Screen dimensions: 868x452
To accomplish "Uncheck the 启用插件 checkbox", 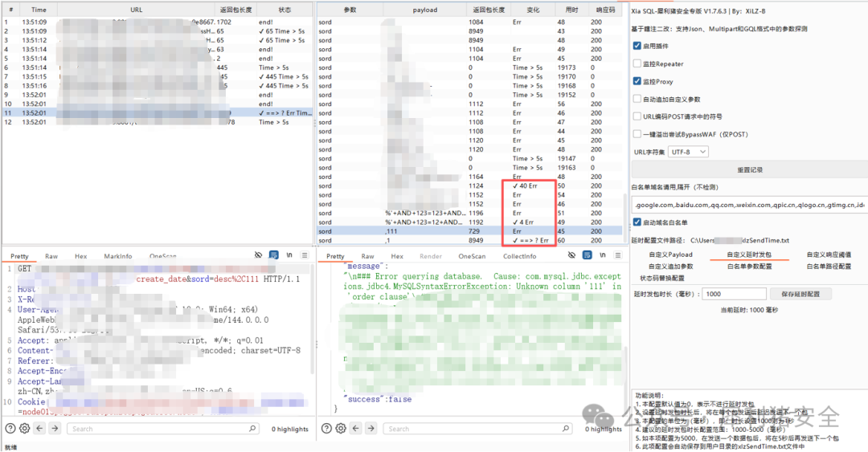I will pos(637,46).
